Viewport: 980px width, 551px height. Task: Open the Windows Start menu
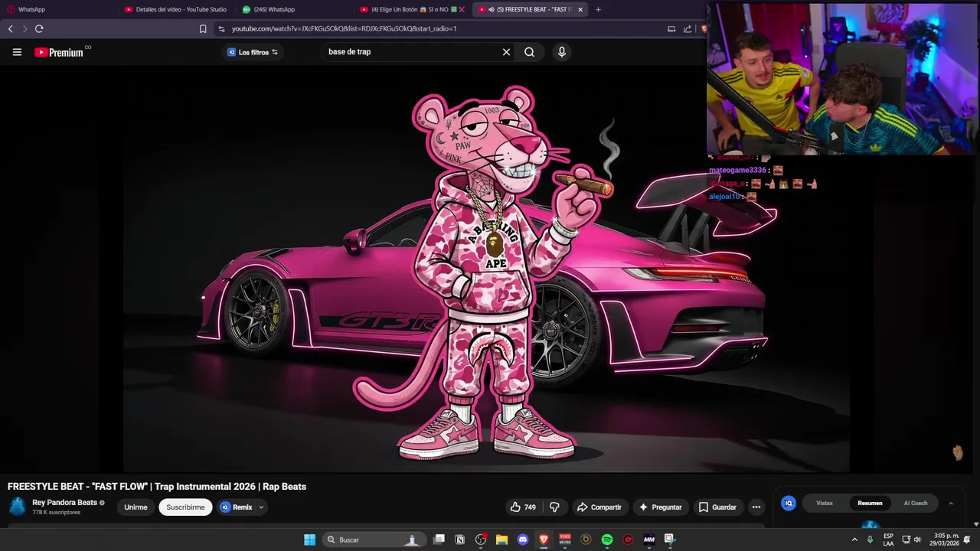click(x=309, y=540)
